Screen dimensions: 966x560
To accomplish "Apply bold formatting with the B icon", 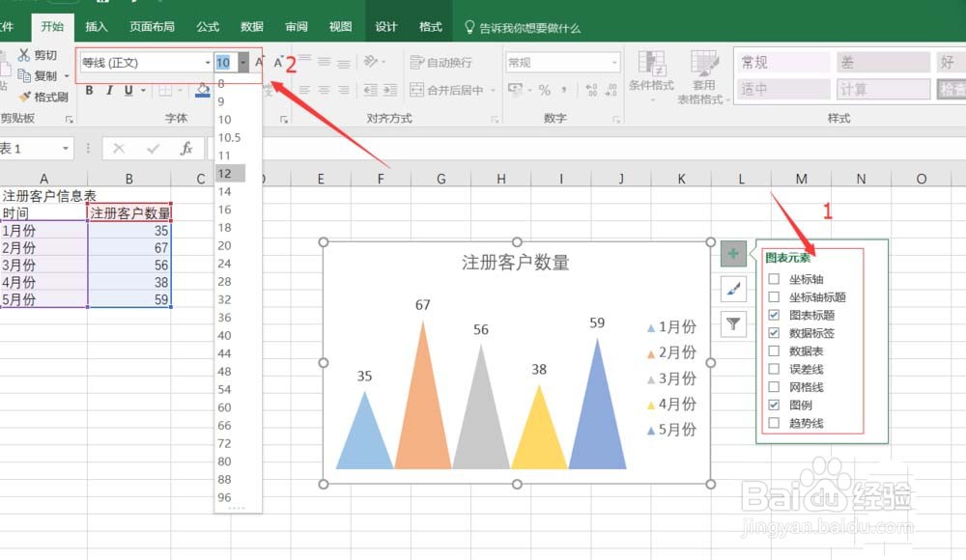I will tap(88, 91).
